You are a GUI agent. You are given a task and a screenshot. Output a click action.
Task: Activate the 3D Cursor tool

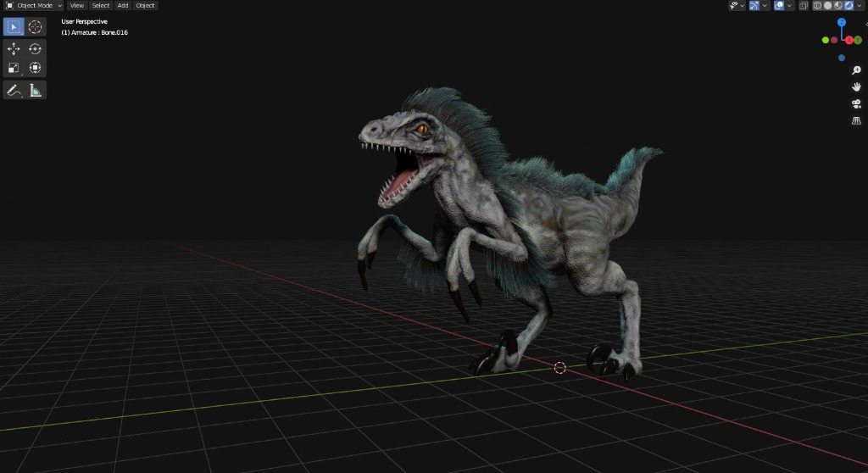[35, 26]
